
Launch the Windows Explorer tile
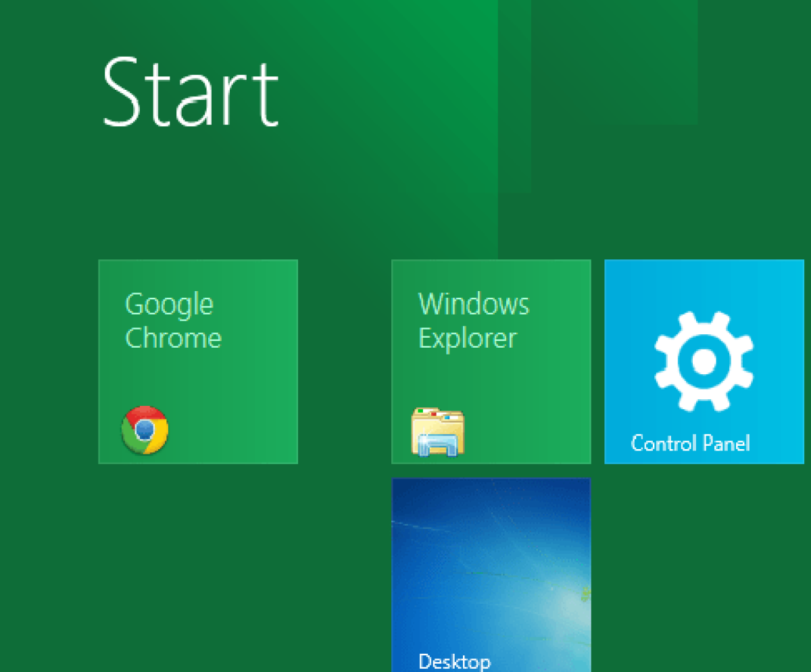[x=491, y=361]
